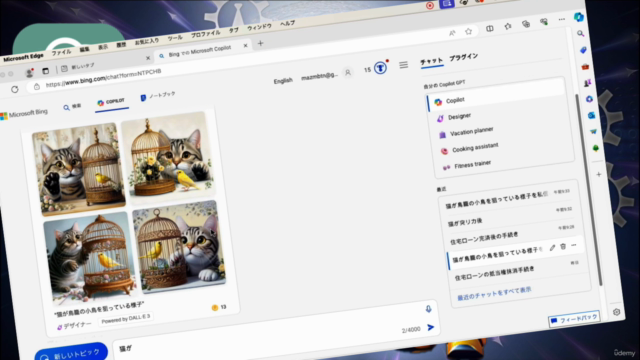The image size is (640, 360).
Task: Open the collections icon in toolbar
Action: pos(526,24)
